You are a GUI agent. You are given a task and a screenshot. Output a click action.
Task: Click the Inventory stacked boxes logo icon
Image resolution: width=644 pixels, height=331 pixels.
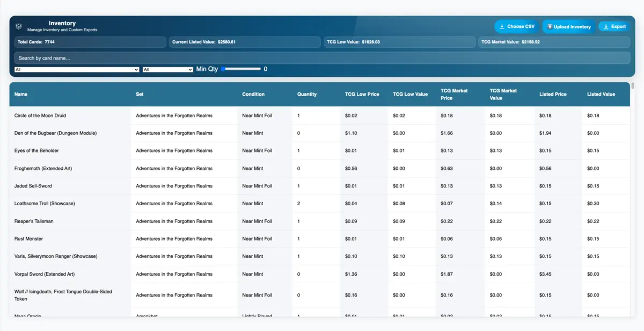click(x=19, y=26)
